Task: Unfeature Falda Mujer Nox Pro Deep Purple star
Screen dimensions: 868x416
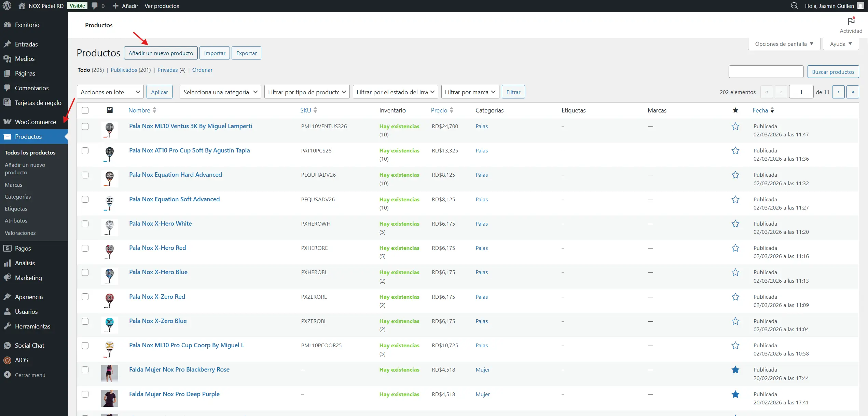Action: pyautogui.click(x=735, y=394)
